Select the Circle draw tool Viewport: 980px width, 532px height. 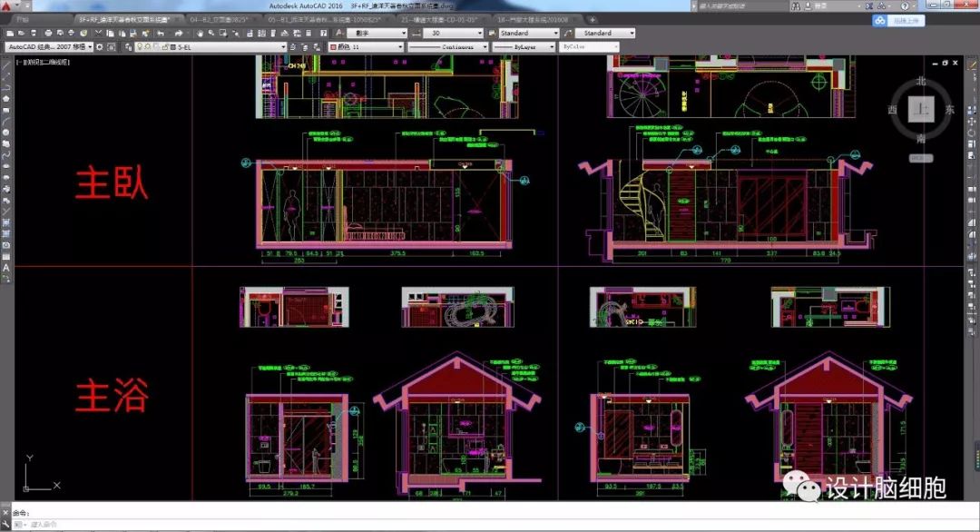6,133
